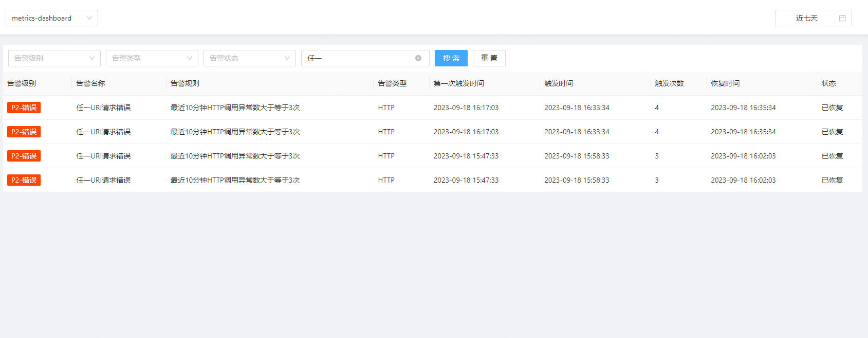
Task: Open the 近七天 date range picker
Action: coord(807,18)
